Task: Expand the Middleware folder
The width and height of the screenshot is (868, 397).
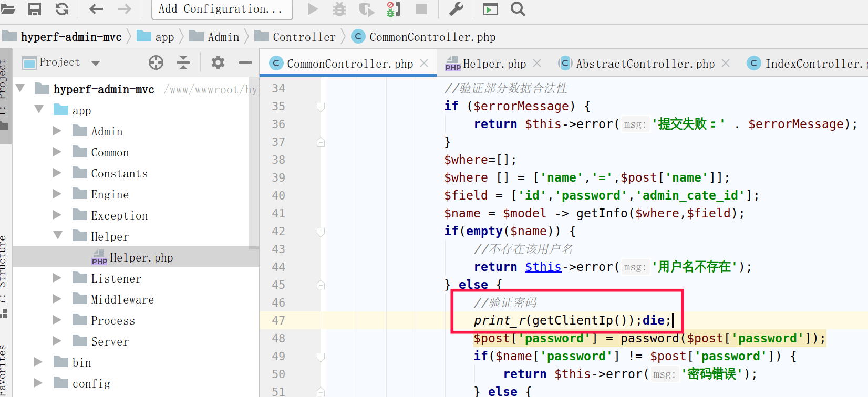Action: pos(57,299)
